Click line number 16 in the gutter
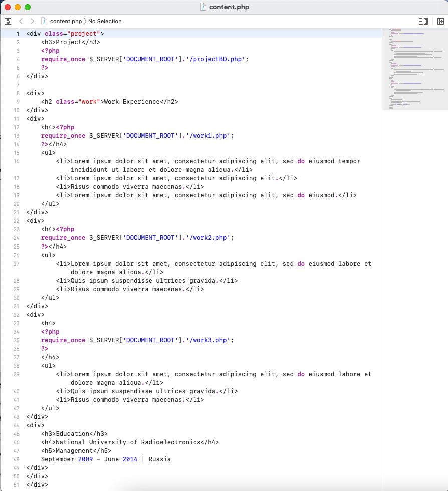This screenshot has height=491, width=448. (x=17, y=161)
